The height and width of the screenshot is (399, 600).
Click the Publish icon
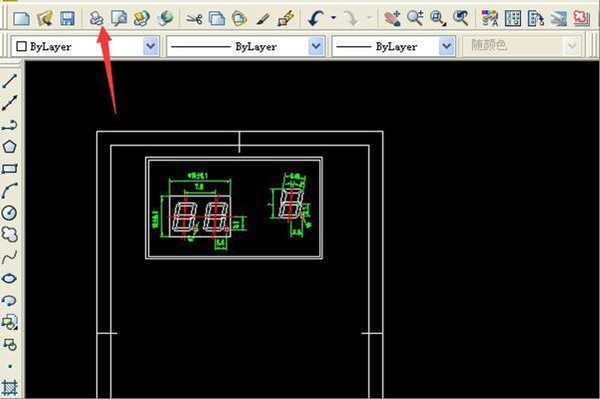point(142,18)
